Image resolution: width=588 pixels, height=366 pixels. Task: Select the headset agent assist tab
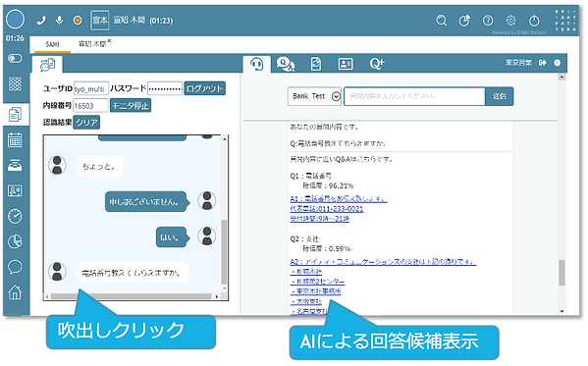pyautogui.click(x=256, y=65)
